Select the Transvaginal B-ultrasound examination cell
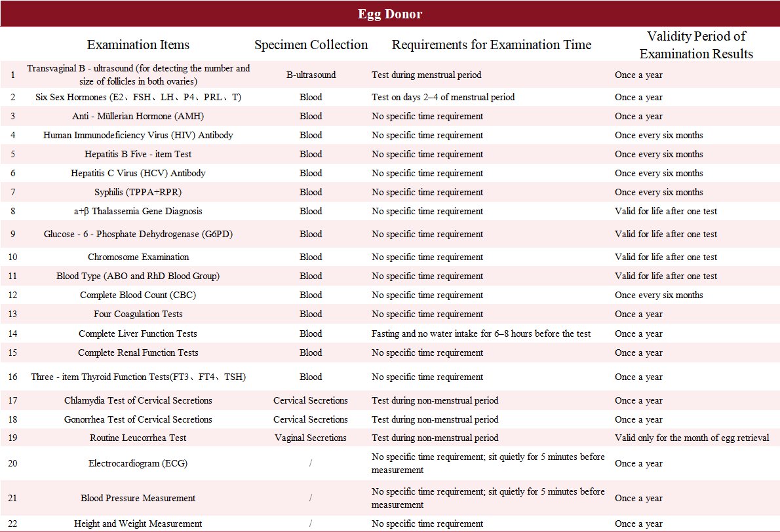Image resolution: width=780 pixels, height=532 pixels. [138, 75]
